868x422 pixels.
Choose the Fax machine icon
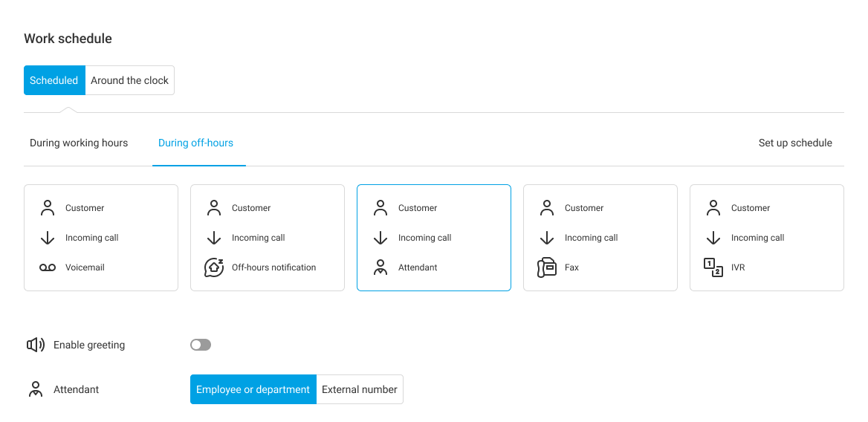coord(547,267)
